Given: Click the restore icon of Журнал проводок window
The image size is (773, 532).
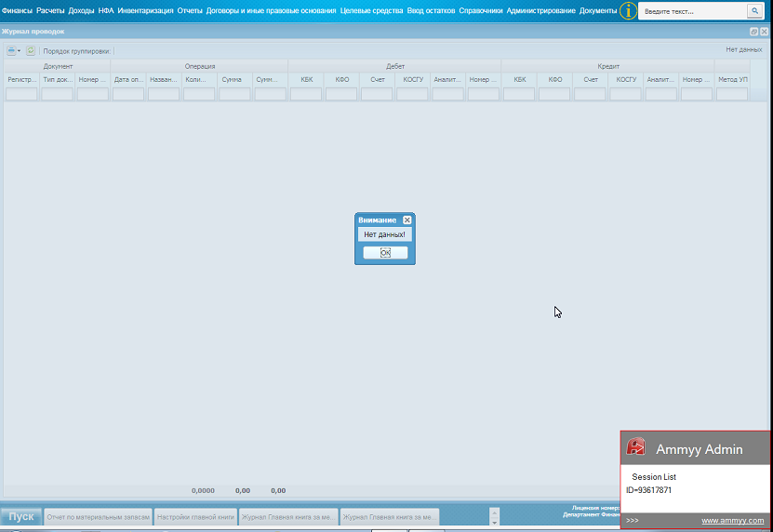Looking at the screenshot, I should [753, 31].
